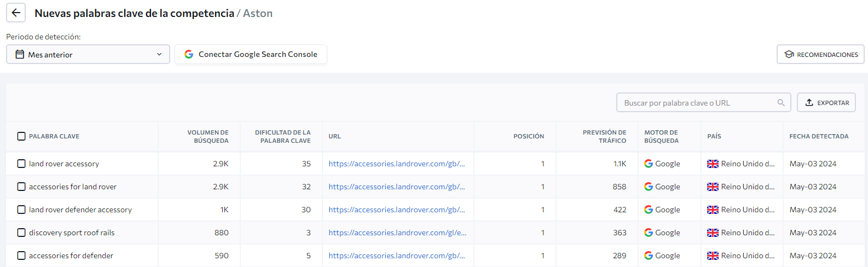Image resolution: width=868 pixels, height=267 pixels.
Task: Open the Mes anterior period dropdown
Action: coord(88,54)
